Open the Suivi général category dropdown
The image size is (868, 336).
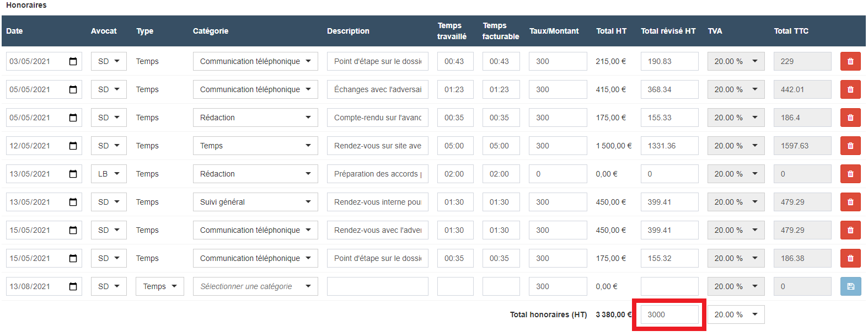tap(255, 202)
